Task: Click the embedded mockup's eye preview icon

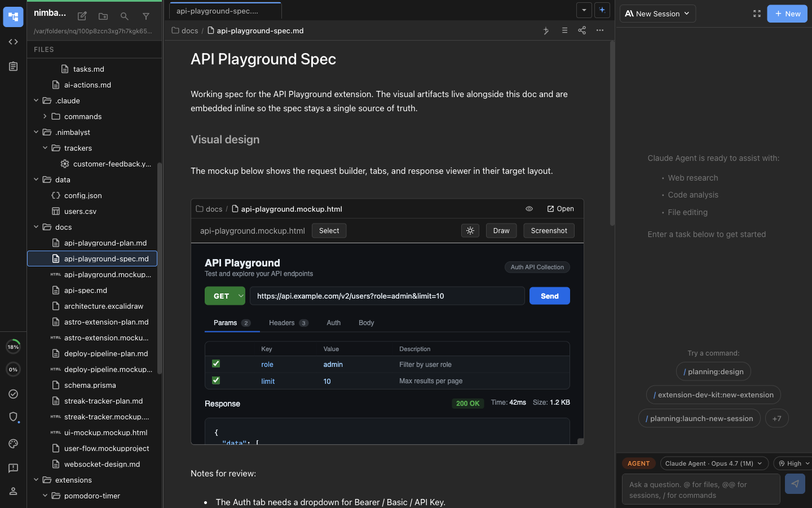Action: coord(529,209)
